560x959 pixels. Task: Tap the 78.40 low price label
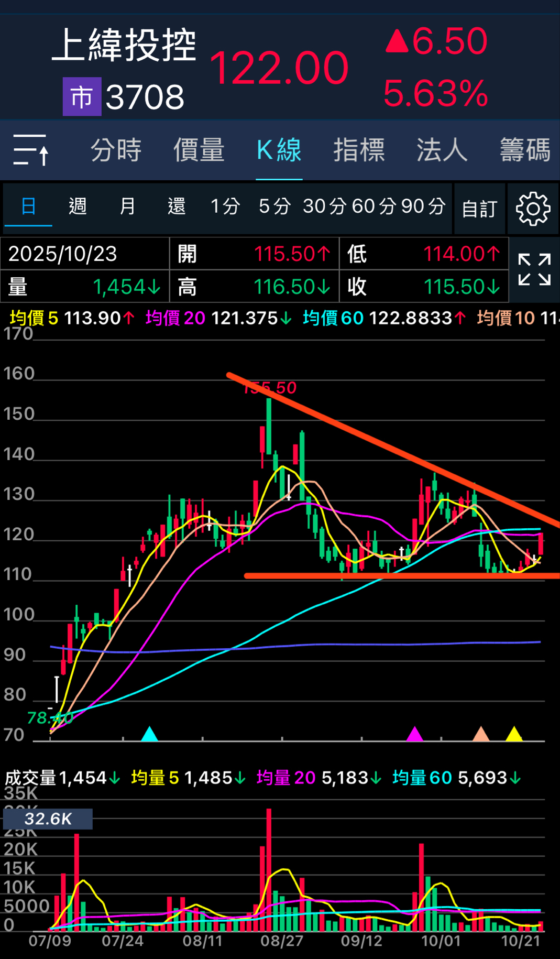(x=50, y=718)
